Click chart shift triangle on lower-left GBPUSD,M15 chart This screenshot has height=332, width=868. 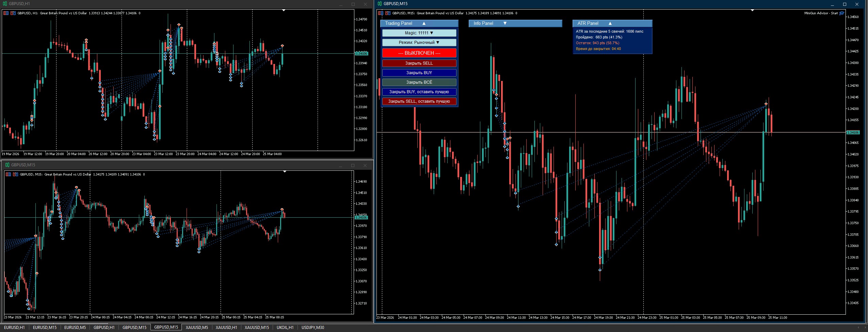(285, 172)
